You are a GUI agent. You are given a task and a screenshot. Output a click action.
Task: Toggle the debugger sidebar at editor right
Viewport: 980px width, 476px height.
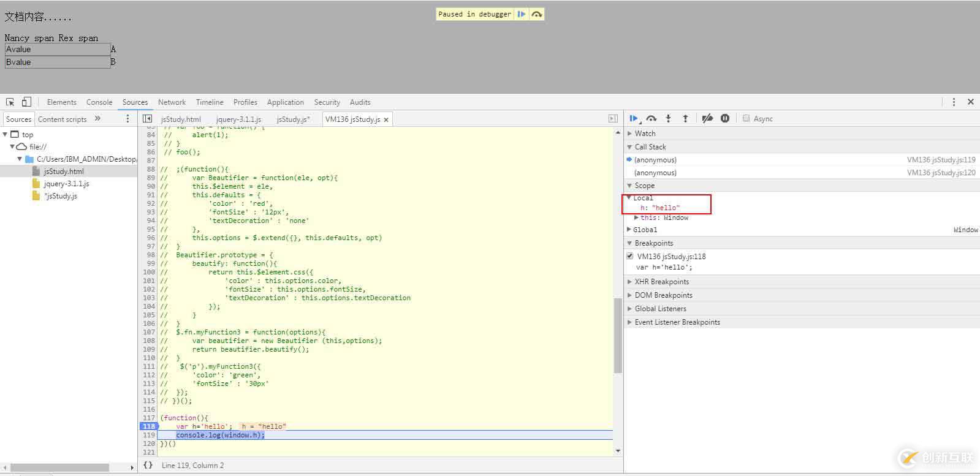click(613, 119)
